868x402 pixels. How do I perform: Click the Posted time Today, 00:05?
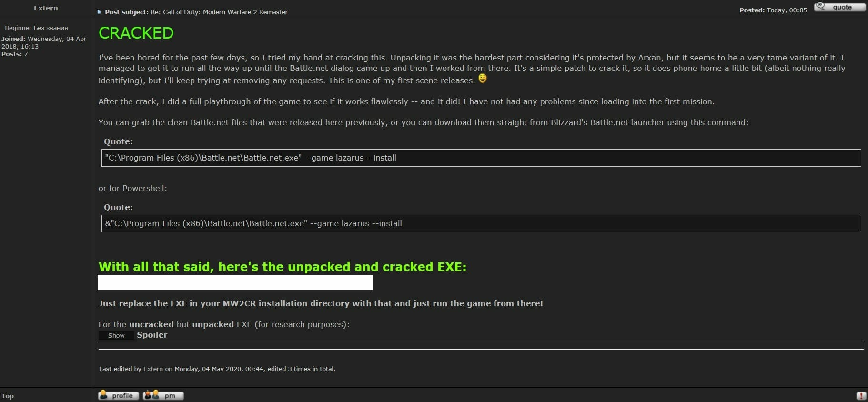(x=787, y=10)
